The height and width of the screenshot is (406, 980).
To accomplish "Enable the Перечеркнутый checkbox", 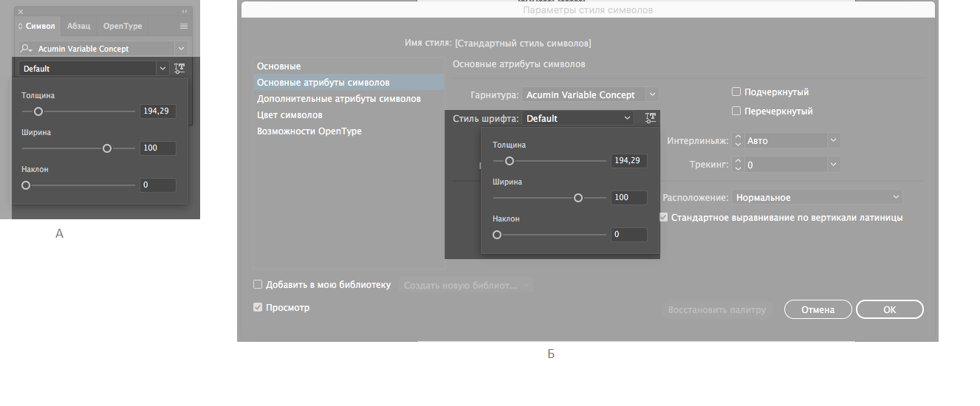I will coord(736,111).
